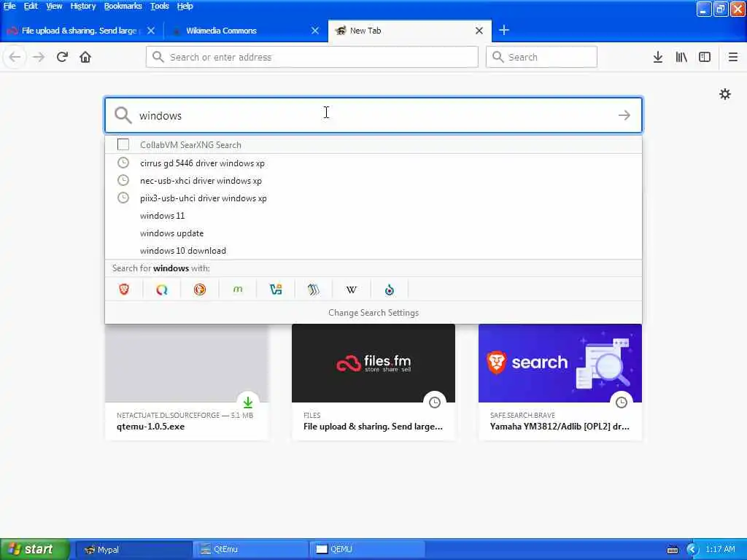Select suggestion piix3-usb-uhci driver windows xp
This screenshot has height=560, width=747.
(373, 198)
